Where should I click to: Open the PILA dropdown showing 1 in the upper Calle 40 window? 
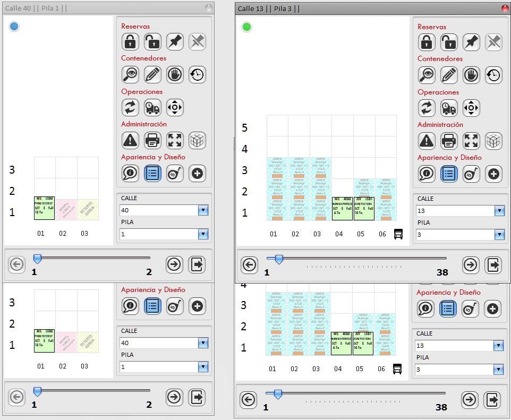coord(203,234)
